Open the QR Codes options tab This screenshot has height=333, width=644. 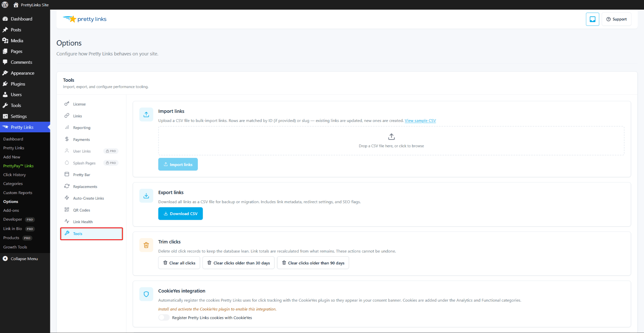pos(91,210)
